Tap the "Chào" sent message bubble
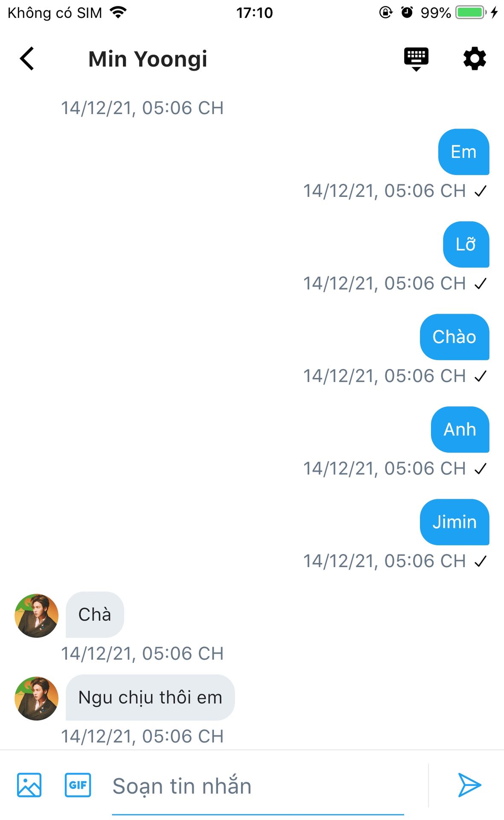 (x=454, y=337)
